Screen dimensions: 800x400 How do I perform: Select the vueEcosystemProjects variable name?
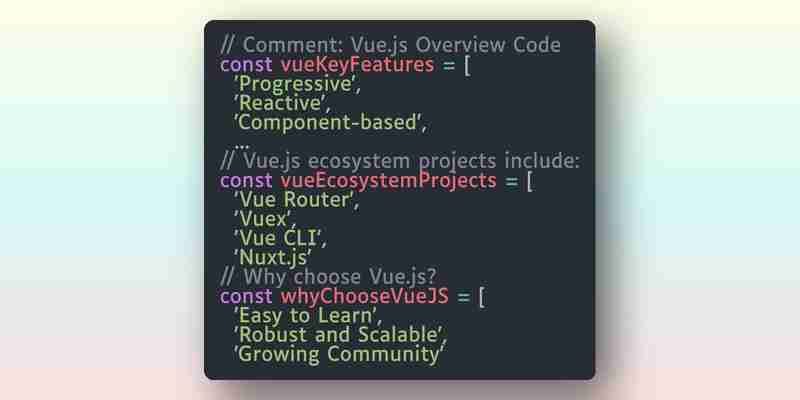pos(388,181)
